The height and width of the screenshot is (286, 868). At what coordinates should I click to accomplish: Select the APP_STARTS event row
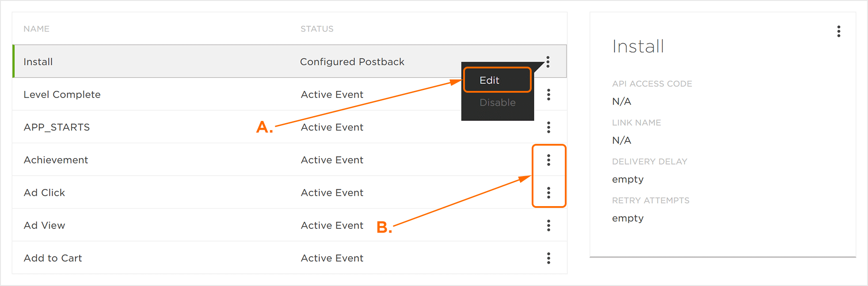(x=57, y=127)
